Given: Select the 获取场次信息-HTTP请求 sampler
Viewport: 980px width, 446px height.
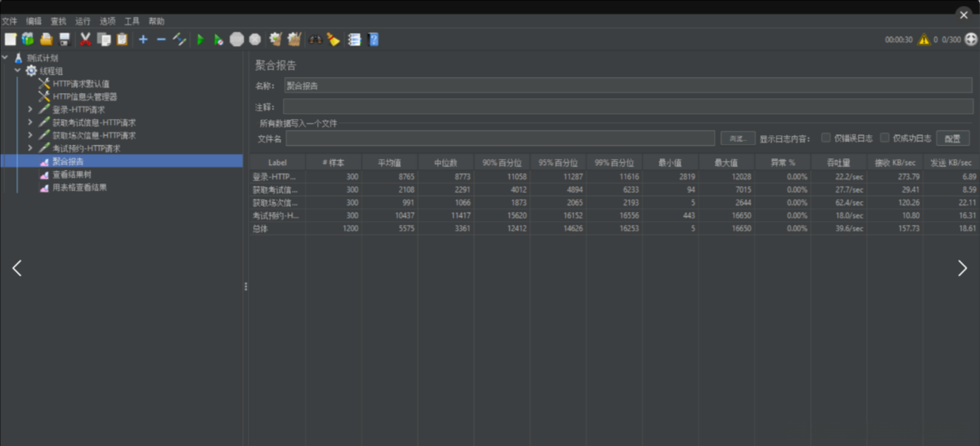Looking at the screenshot, I should (94, 135).
